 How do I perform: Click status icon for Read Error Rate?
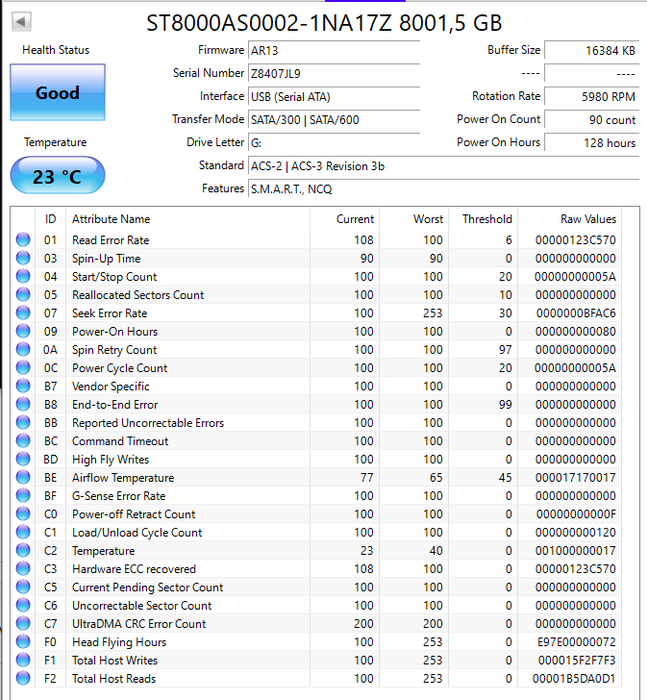tap(23, 240)
